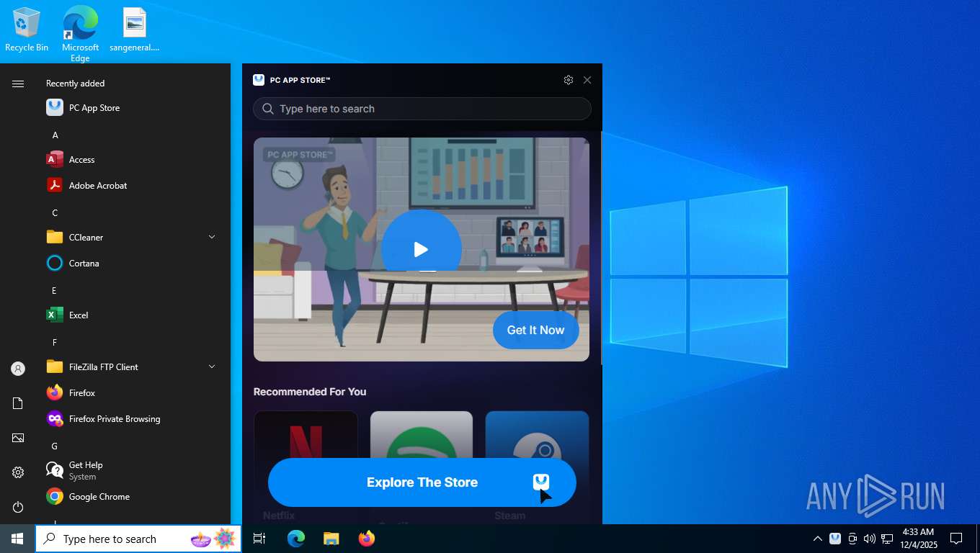This screenshot has width=980, height=553.
Task: Select the sangeneral image file on desktop
Action: pos(135,30)
